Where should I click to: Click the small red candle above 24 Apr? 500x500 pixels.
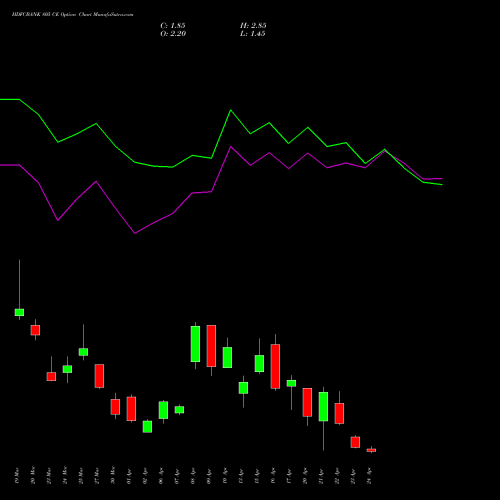[371, 450]
